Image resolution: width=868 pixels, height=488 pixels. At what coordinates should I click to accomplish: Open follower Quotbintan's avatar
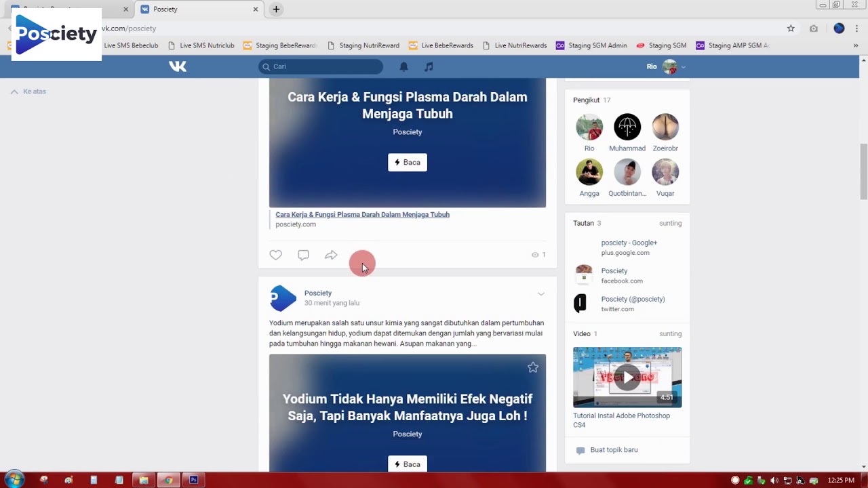pyautogui.click(x=627, y=172)
